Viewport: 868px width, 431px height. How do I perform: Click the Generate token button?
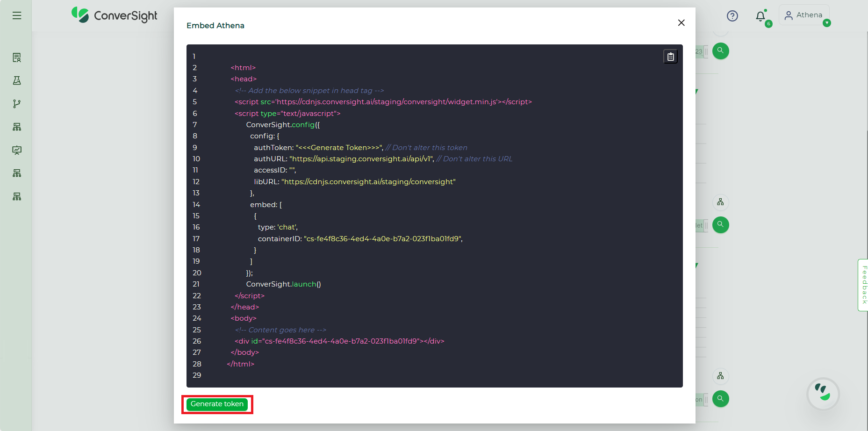point(217,404)
